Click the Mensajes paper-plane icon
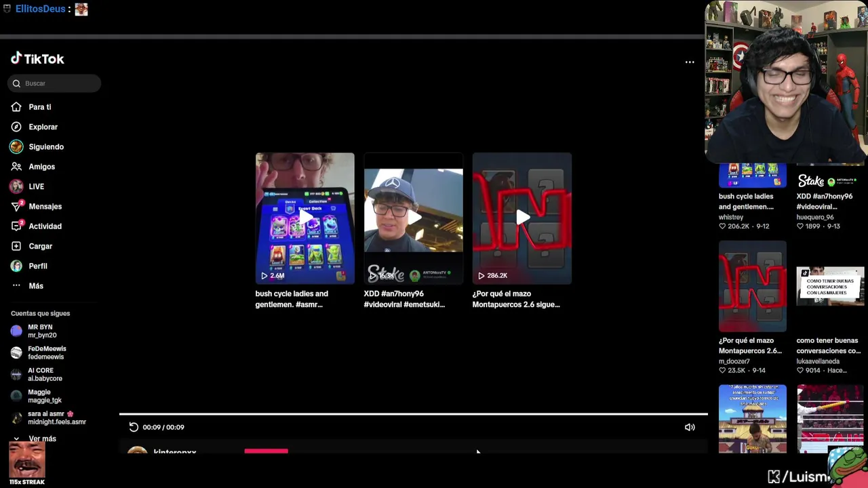 pyautogui.click(x=16, y=206)
